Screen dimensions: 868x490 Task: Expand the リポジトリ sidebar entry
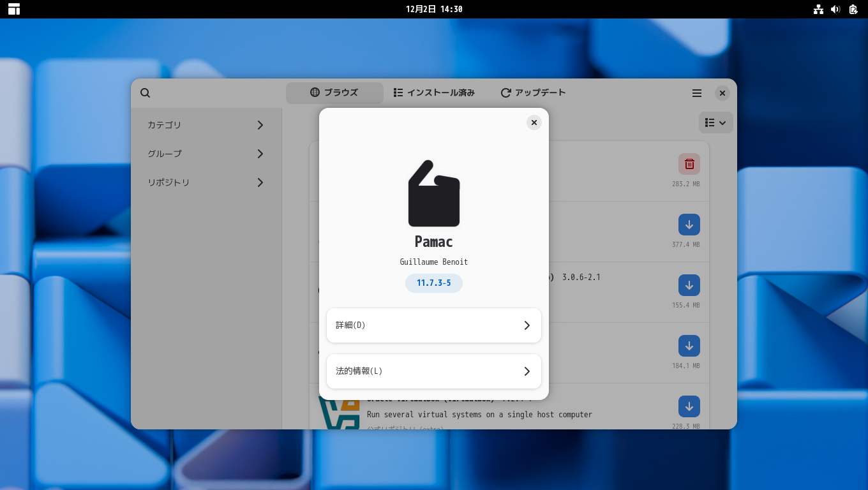pyautogui.click(x=206, y=182)
